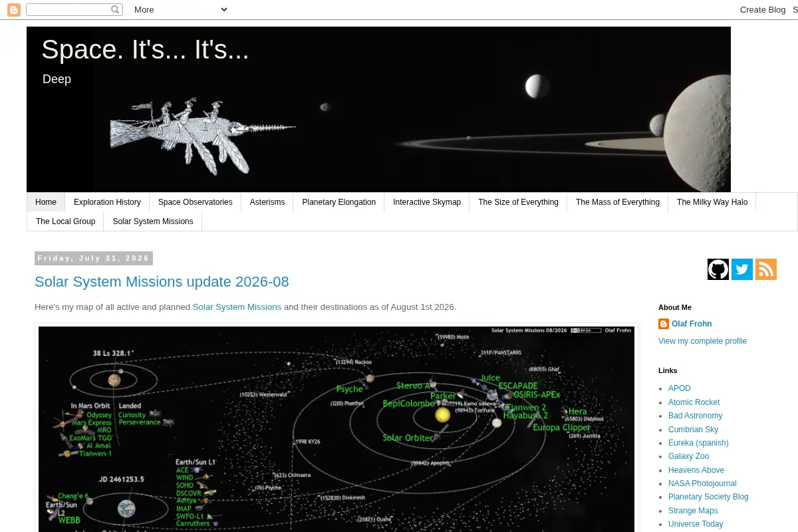798x532 pixels.
Task: Follow the inline Solar System Missions link
Action: click(237, 307)
